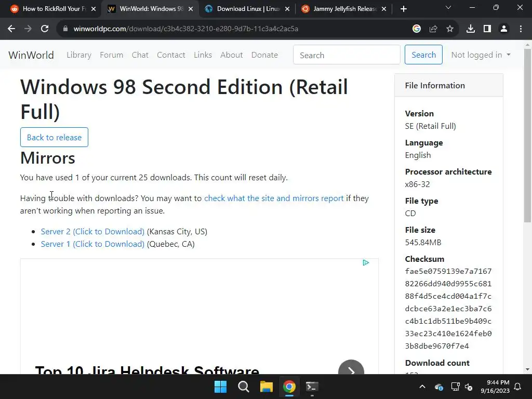Viewport: 532px width, 399px height.
Task: Open the Google icon in address bar
Action: pos(417,29)
